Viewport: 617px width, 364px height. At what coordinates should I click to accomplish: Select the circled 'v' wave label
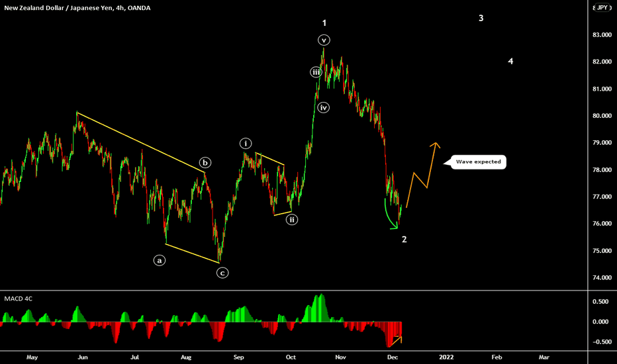click(324, 40)
